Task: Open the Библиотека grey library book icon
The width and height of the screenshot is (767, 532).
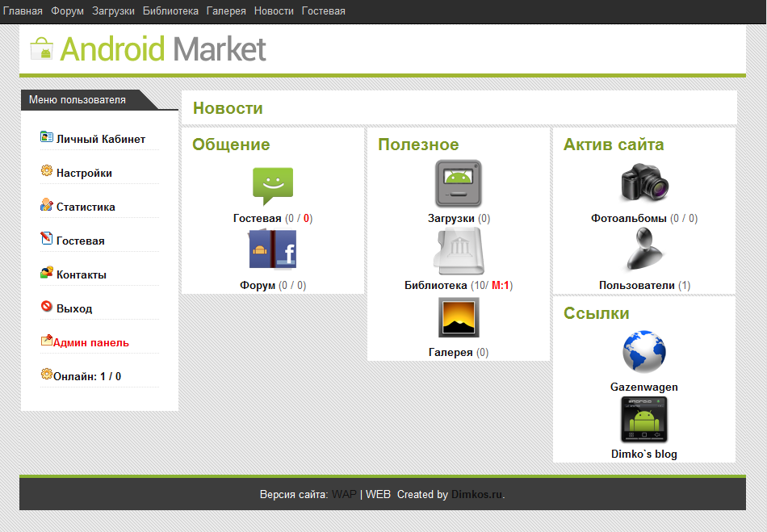Action: (x=459, y=251)
